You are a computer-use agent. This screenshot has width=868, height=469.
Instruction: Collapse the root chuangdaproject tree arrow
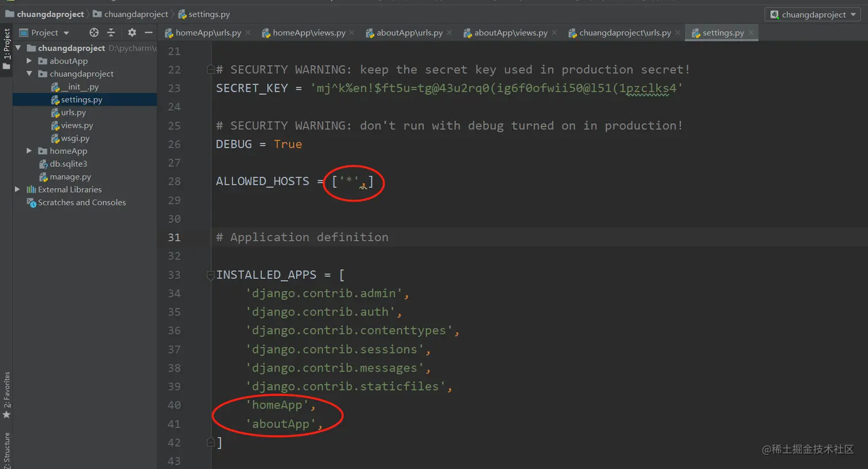point(18,48)
